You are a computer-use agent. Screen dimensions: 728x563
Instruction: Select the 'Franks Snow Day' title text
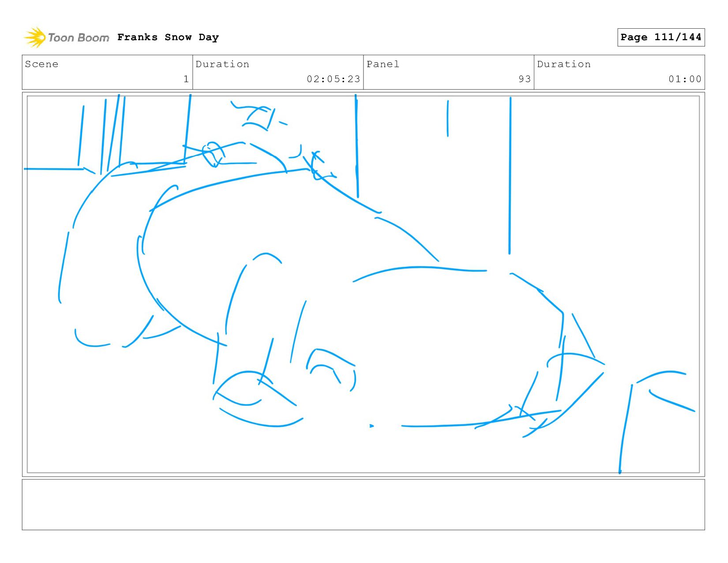168,37
